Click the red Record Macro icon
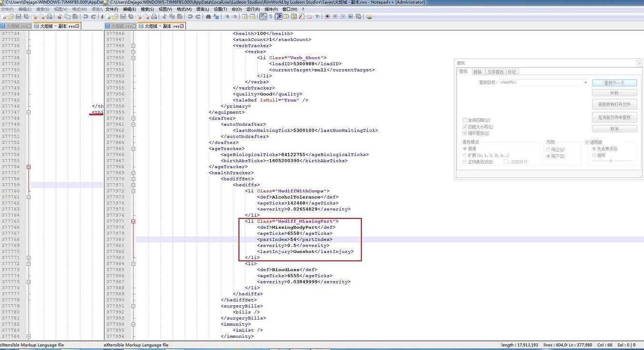644x350 pixels. click(x=327, y=17)
